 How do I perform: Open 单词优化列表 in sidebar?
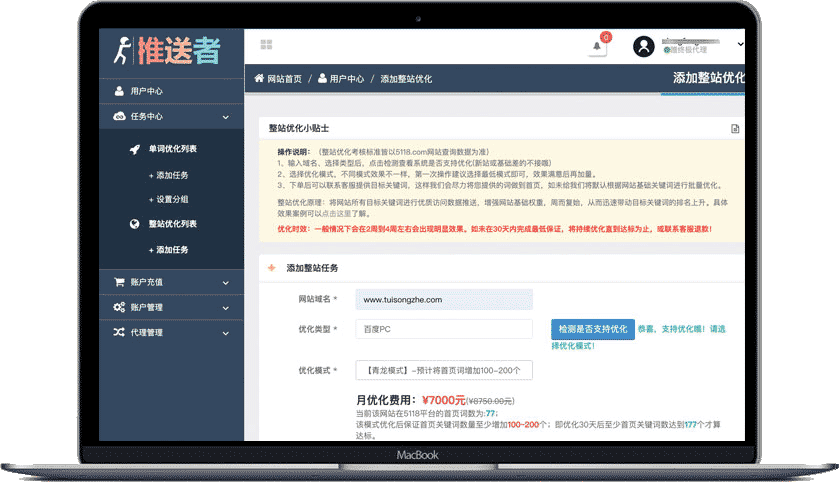(172, 149)
